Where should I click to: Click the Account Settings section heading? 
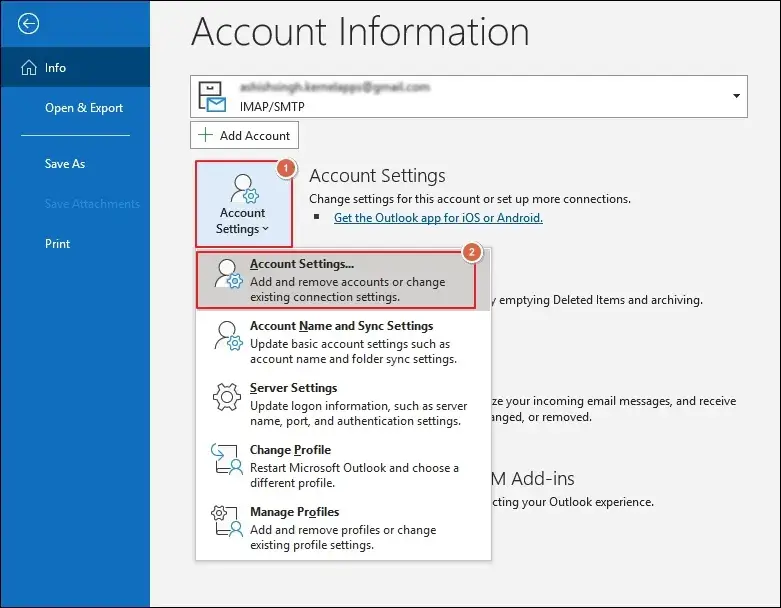377,175
